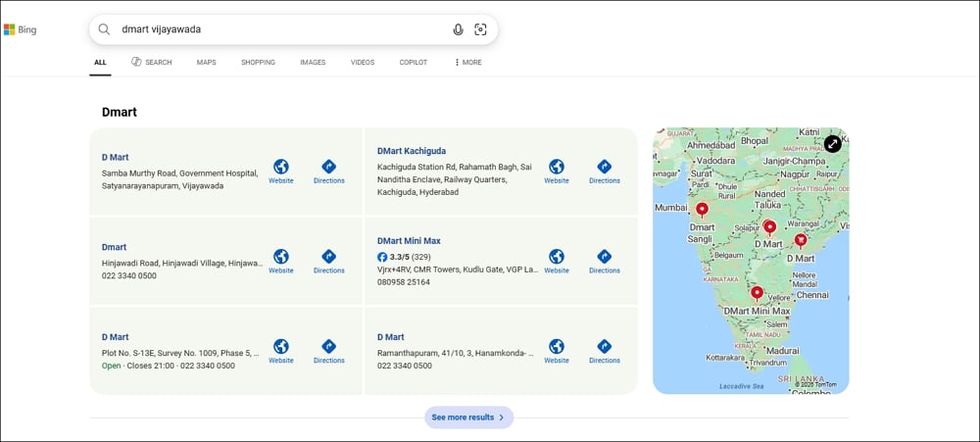
Task: Get Directions to DMart Kachiguda
Action: click(605, 172)
